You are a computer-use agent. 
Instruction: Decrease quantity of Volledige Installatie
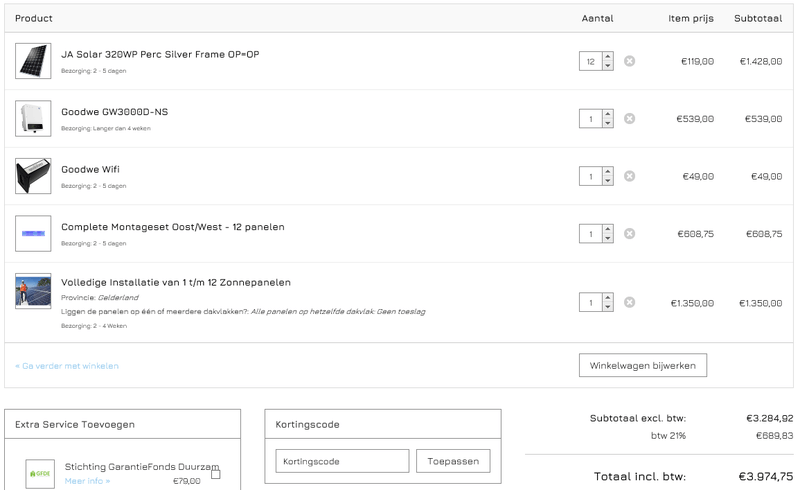click(608, 307)
